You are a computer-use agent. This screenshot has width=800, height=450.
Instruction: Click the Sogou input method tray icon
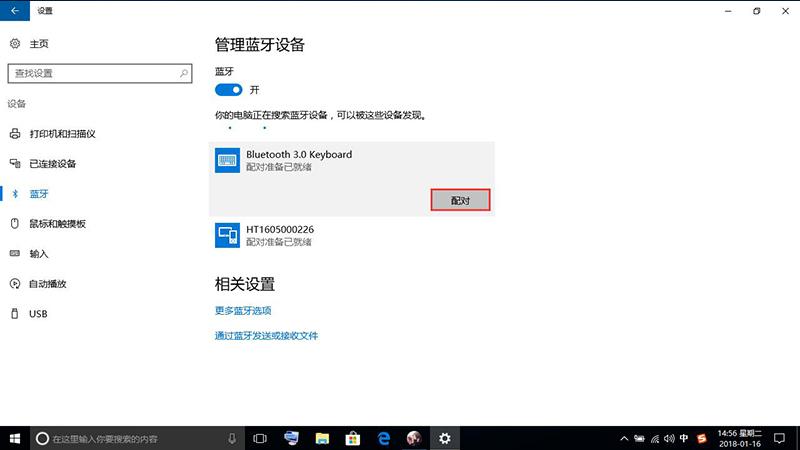702,438
